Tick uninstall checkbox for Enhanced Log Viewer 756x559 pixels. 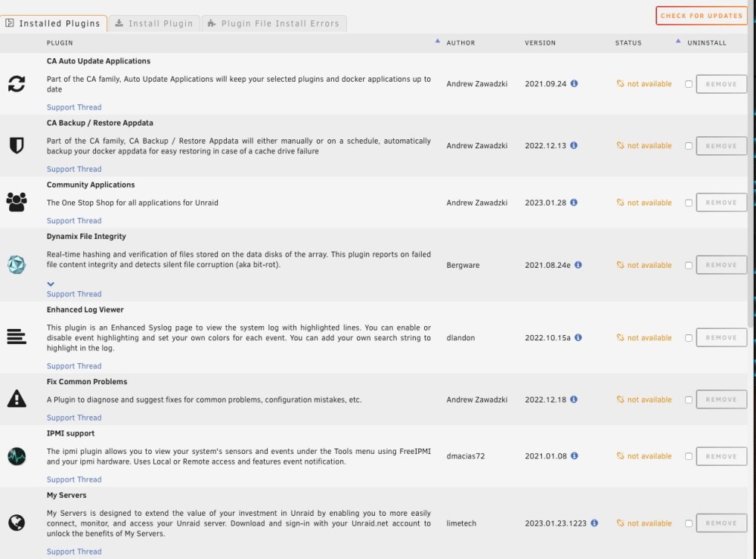pyautogui.click(x=689, y=338)
